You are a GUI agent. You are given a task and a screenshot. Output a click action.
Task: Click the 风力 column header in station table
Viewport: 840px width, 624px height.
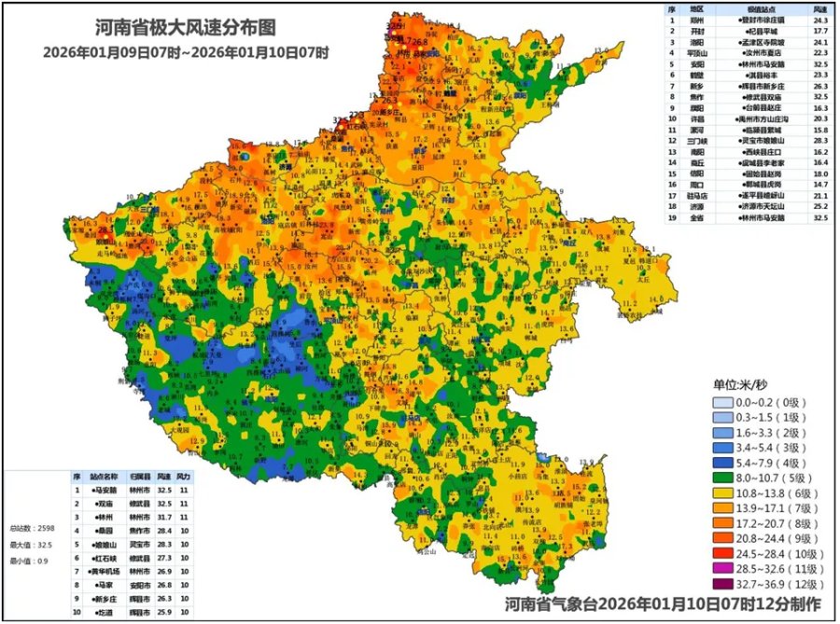(x=184, y=476)
